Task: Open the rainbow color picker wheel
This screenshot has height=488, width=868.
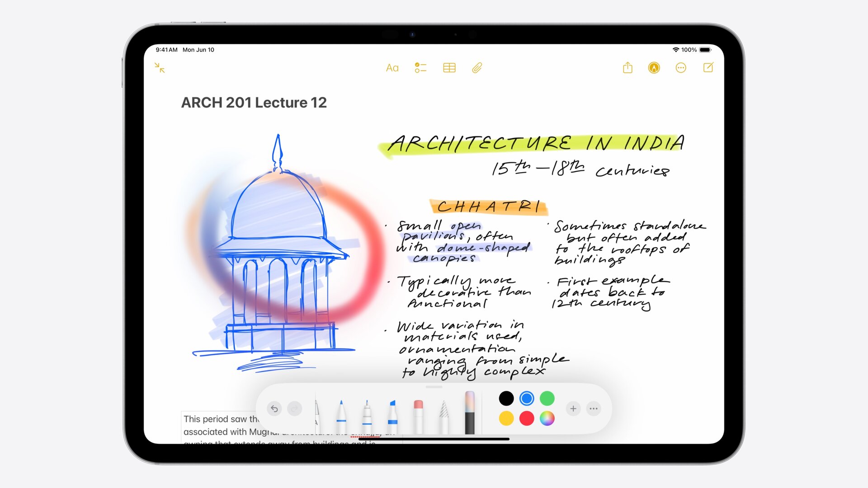Action: point(547,418)
